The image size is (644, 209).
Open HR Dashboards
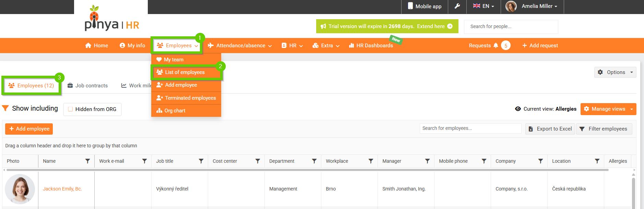371,46
